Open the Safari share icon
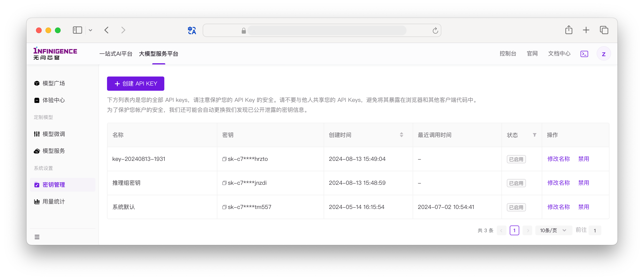Screen dimensions: 644x280 click(x=569, y=30)
